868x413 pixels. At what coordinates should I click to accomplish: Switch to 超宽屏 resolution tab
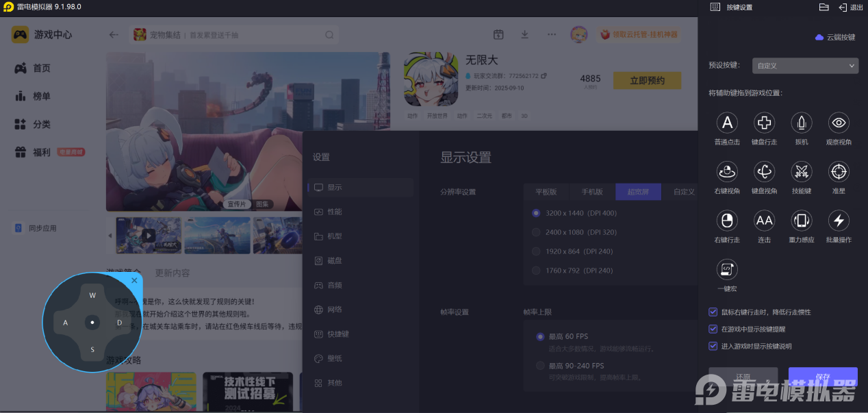[x=638, y=192]
